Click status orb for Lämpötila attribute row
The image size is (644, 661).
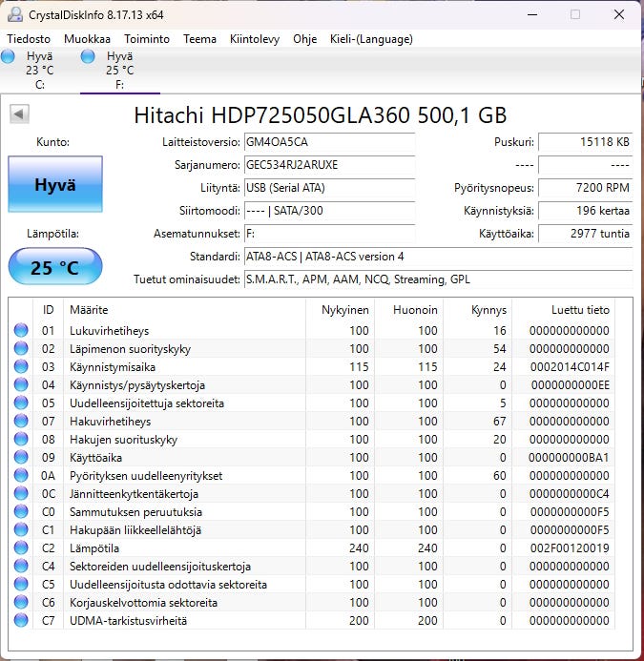click(21, 548)
